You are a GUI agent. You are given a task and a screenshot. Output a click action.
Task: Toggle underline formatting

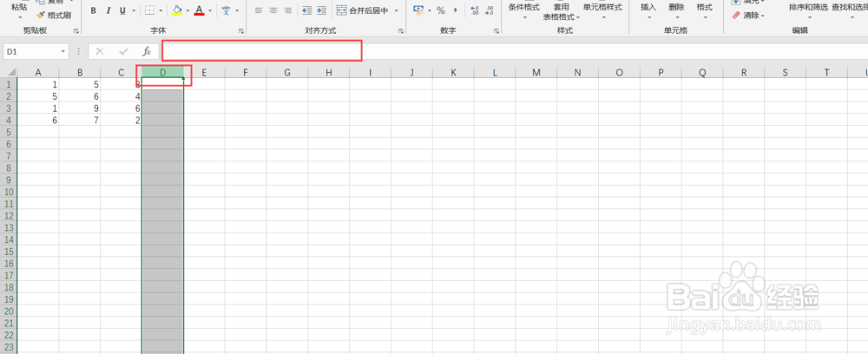[122, 10]
